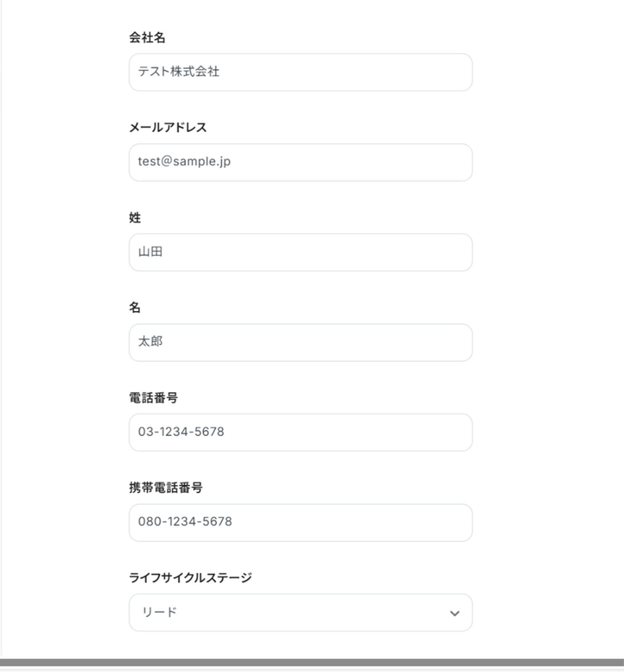Click the メールアドレス label
624x672 pixels.
click(x=168, y=127)
